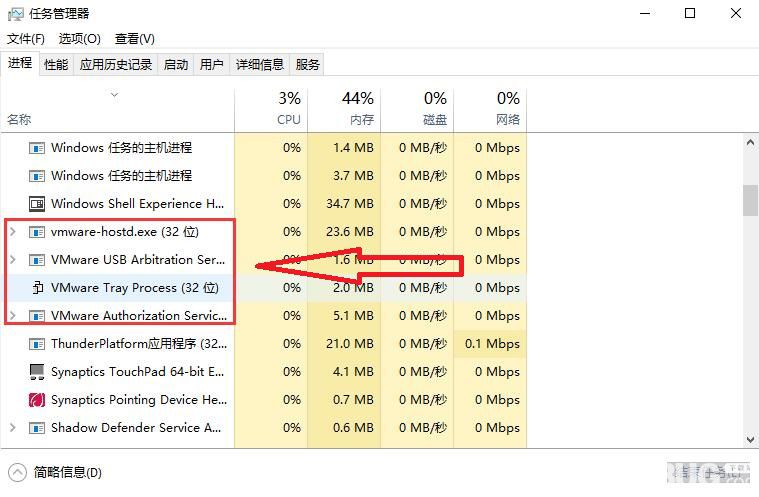Screen dimensions: 759x497
Task: Click the VMware Tray Process icon
Action: [38, 288]
